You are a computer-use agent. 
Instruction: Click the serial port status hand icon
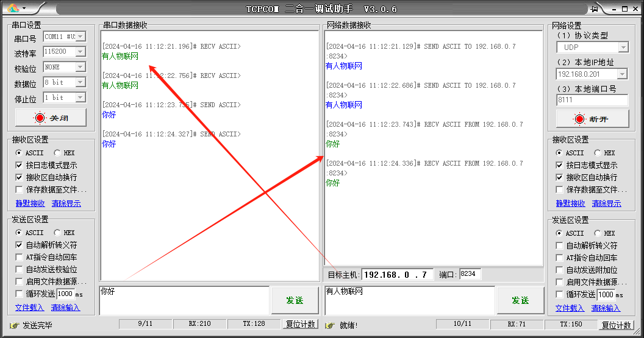point(14,325)
